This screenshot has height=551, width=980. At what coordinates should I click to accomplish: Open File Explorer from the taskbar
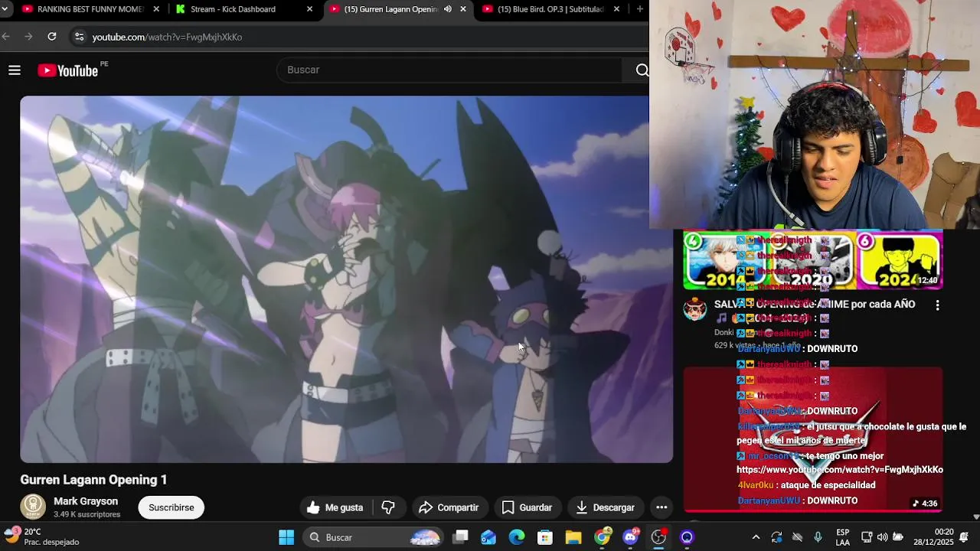573,537
